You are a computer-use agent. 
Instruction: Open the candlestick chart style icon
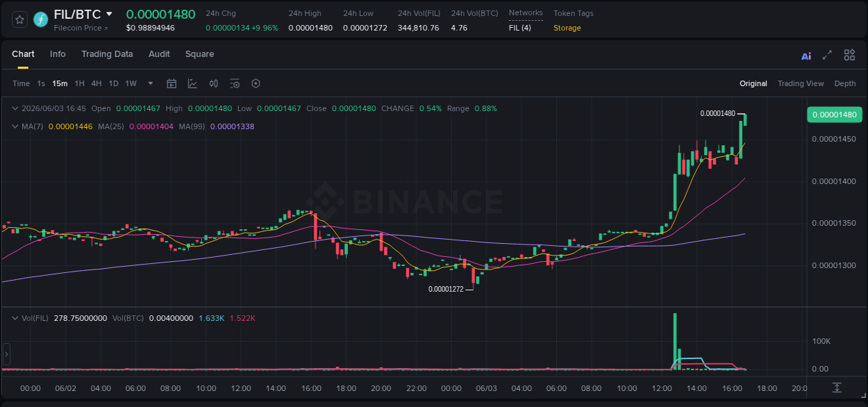(214, 83)
